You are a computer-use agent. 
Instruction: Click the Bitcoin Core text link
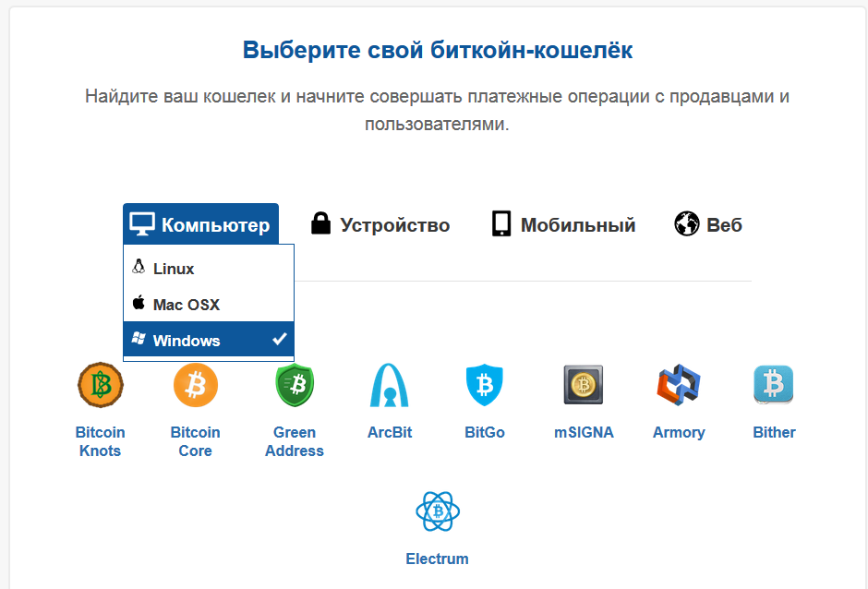coord(195,441)
